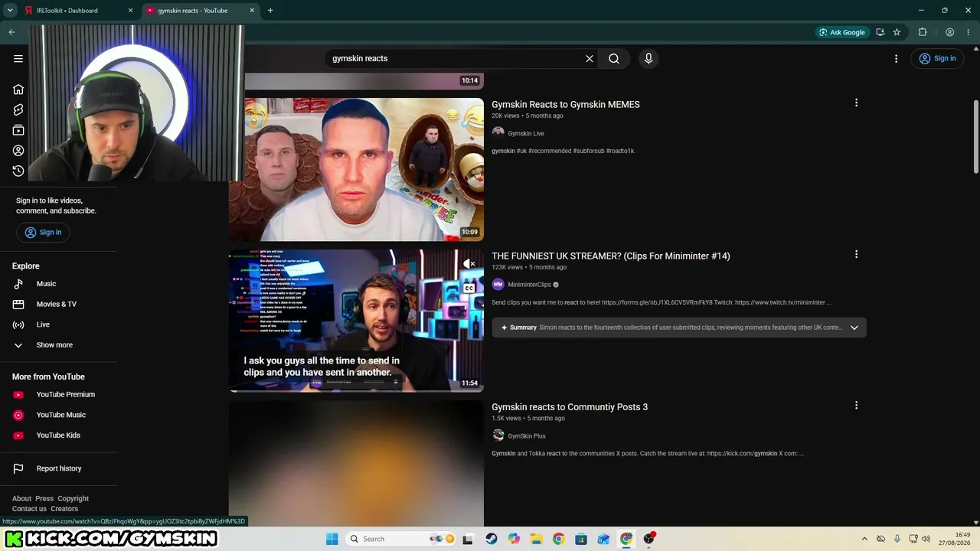980x551 pixels.
Task: Open Report history in sidebar
Action: [x=58, y=468]
